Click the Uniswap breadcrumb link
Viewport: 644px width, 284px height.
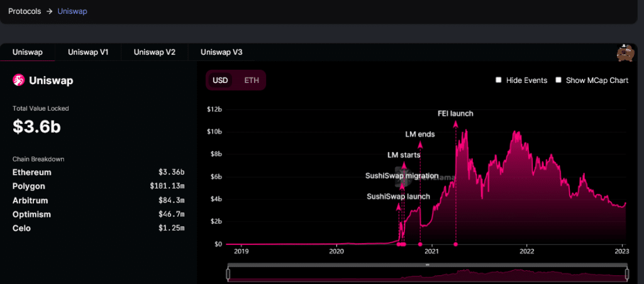72,11
